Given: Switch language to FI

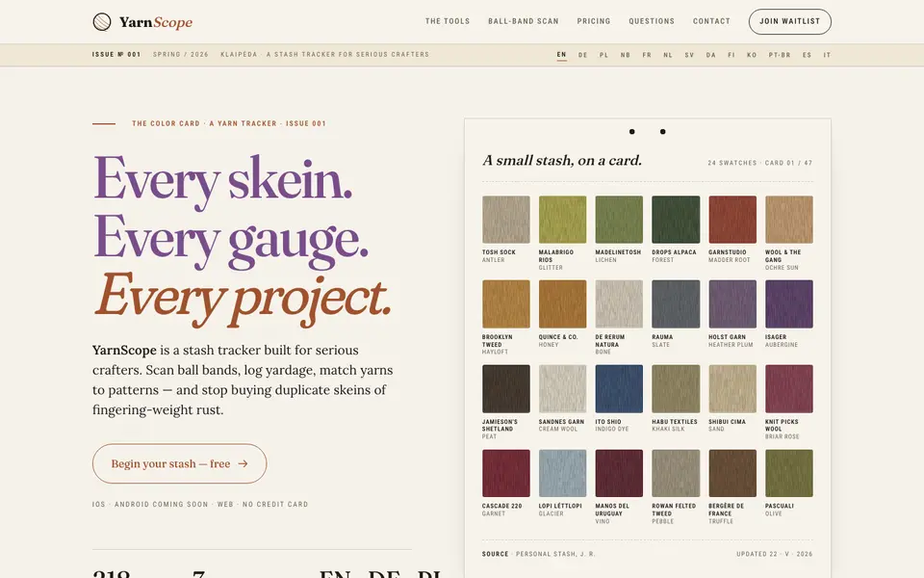Looking at the screenshot, I should click(x=731, y=55).
